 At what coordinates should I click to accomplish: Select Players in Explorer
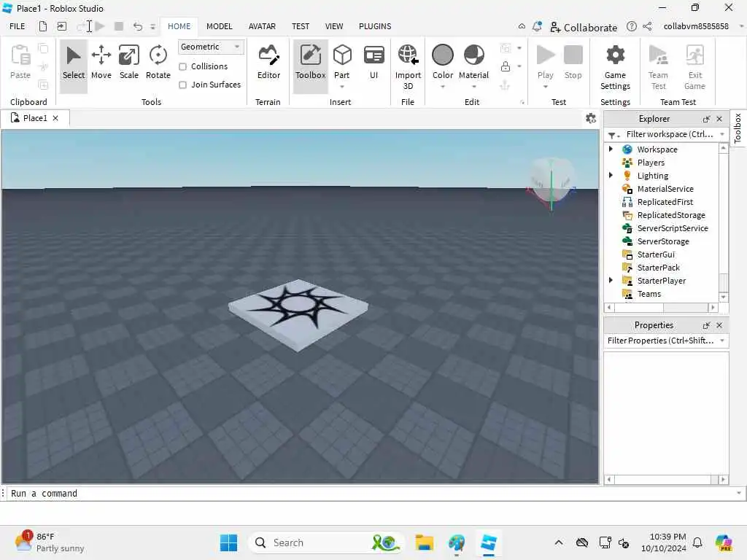pyautogui.click(x=651, y=163)
